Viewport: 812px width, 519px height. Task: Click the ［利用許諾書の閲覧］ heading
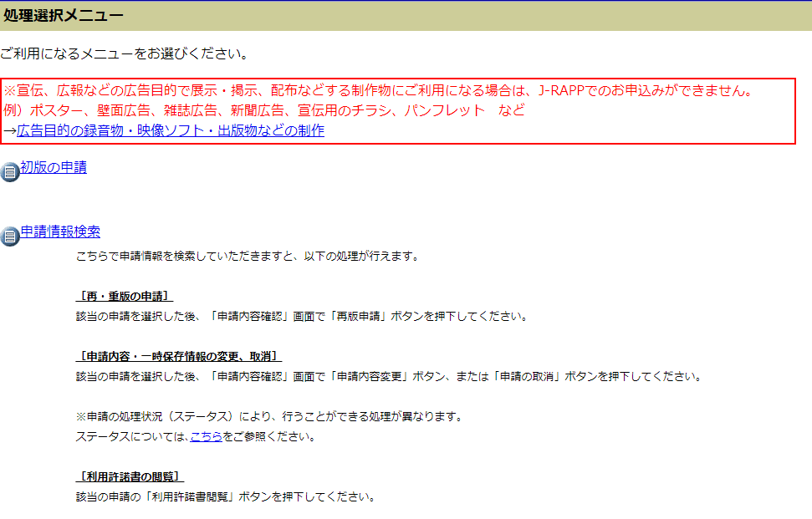[130, 476]
